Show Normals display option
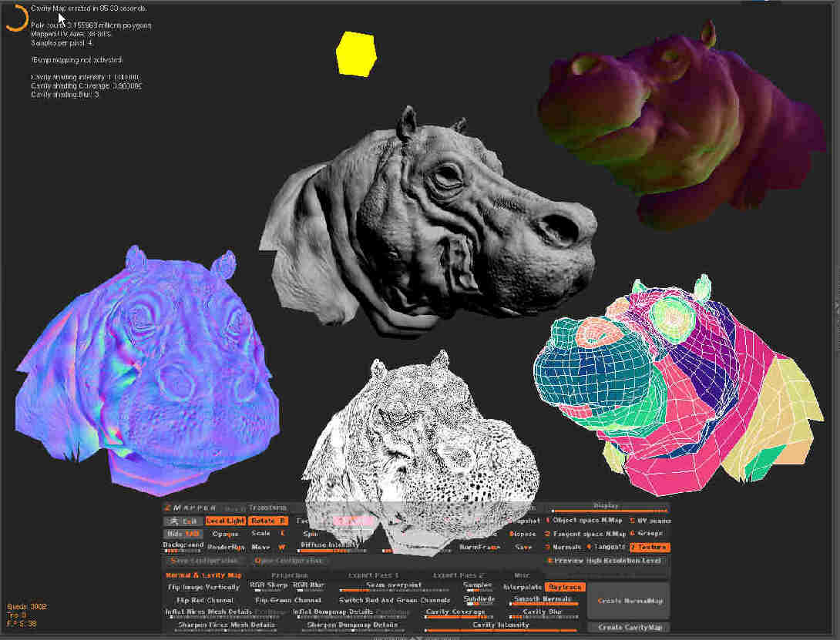840x640 pixels. coord(563,547)
